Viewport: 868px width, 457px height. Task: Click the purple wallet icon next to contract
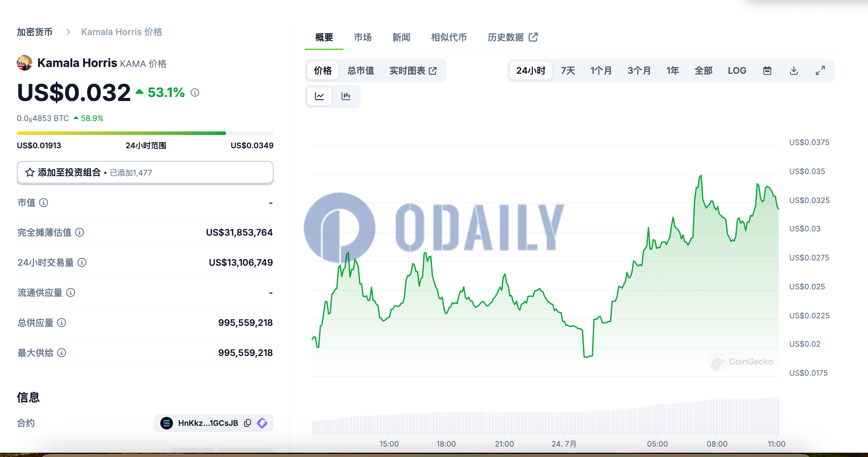click(262, 423)
